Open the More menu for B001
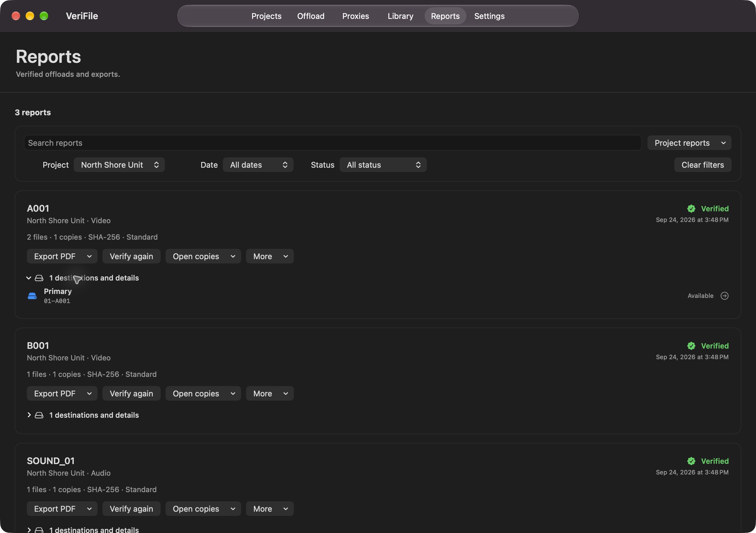This screenshot has height=533, width=756. coord(270,393)
